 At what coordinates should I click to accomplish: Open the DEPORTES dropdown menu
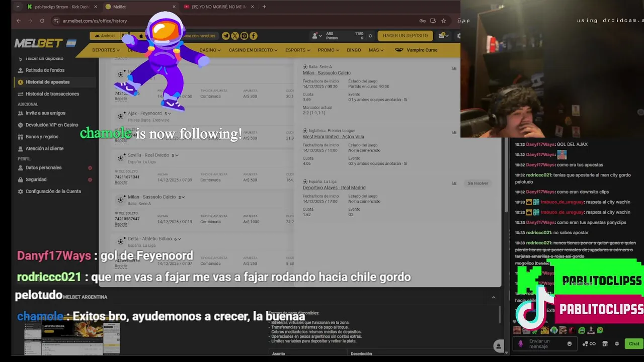(106, 50)
